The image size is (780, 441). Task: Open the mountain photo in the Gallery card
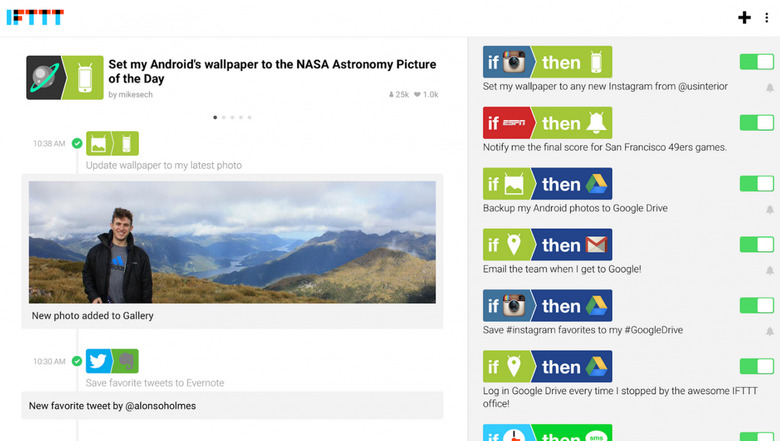tap(232, 242)
